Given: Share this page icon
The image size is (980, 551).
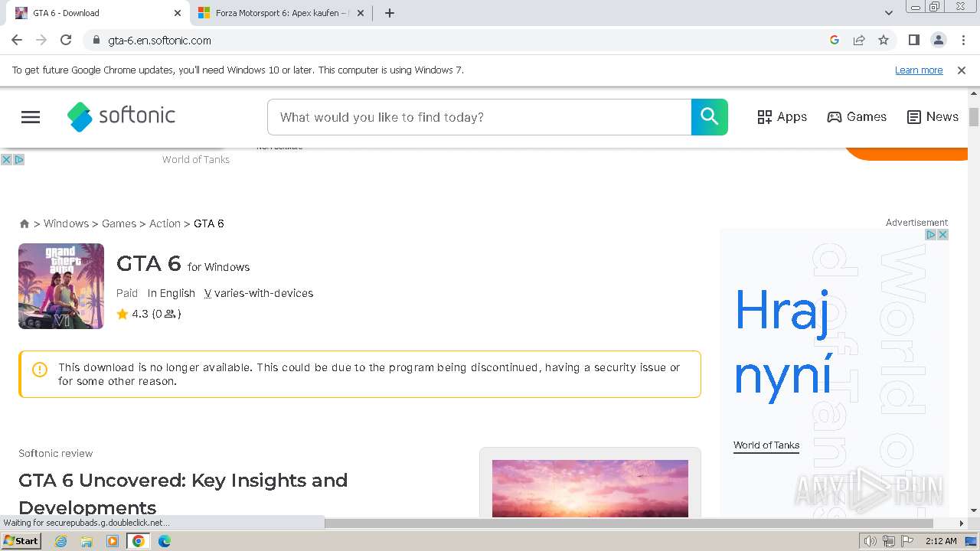Looking at the screenshot, I should [859, 40].
